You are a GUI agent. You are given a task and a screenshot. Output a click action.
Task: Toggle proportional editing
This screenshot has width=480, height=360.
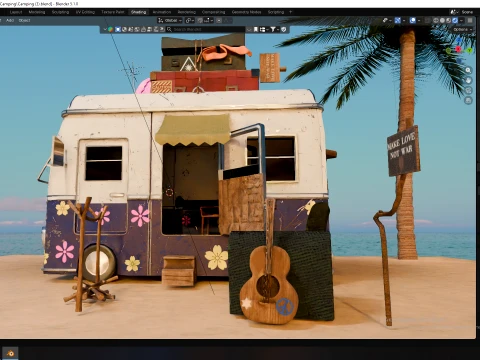point(219,20)
